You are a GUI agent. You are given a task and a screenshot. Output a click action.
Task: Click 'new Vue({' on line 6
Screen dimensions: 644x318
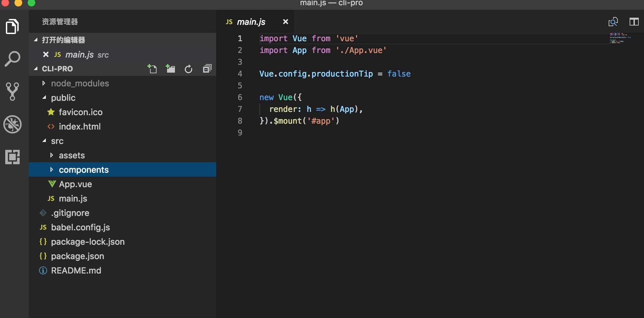(x=280, y=97)
